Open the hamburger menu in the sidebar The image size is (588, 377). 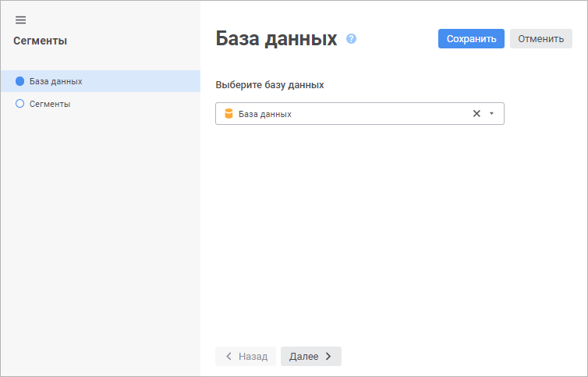coord(20,20)
